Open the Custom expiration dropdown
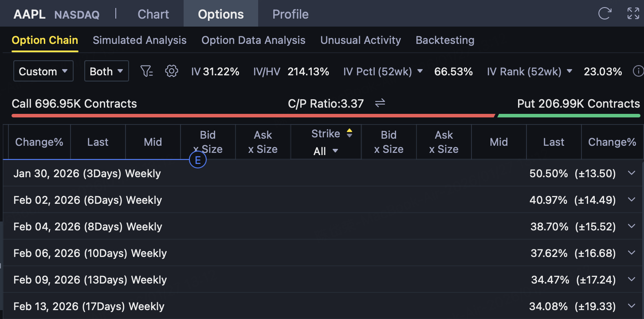The image size is (644, 319). click(x=43, y=71)
